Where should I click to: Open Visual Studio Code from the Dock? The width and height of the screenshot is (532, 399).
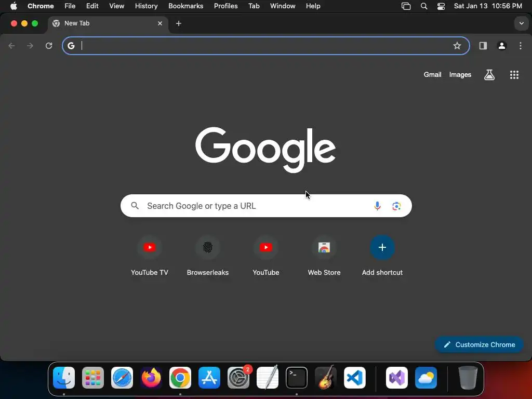(355, 378)
